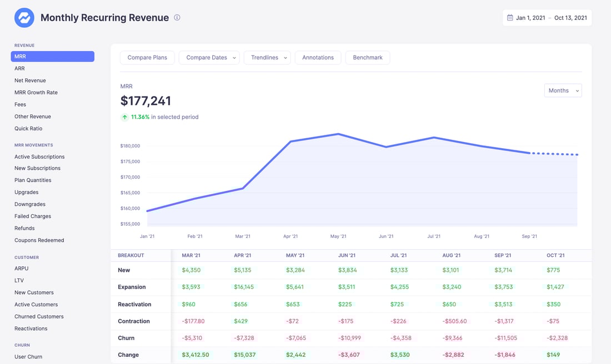Image resolution: width=611 pixels, height=364 pixels.
Task: Click the ChartMogul logo icon
Action: tap(23, 17)
